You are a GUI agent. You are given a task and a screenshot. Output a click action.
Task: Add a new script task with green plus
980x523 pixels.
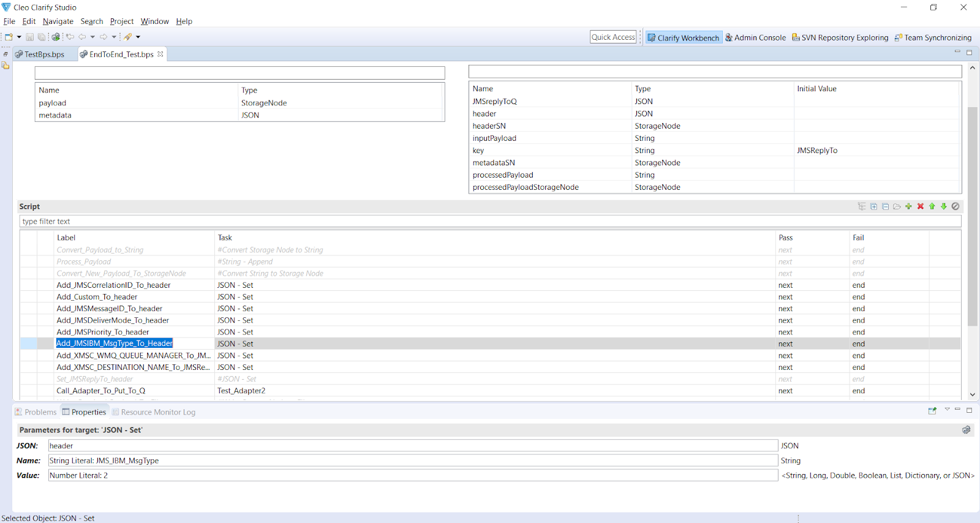(908, 206)
